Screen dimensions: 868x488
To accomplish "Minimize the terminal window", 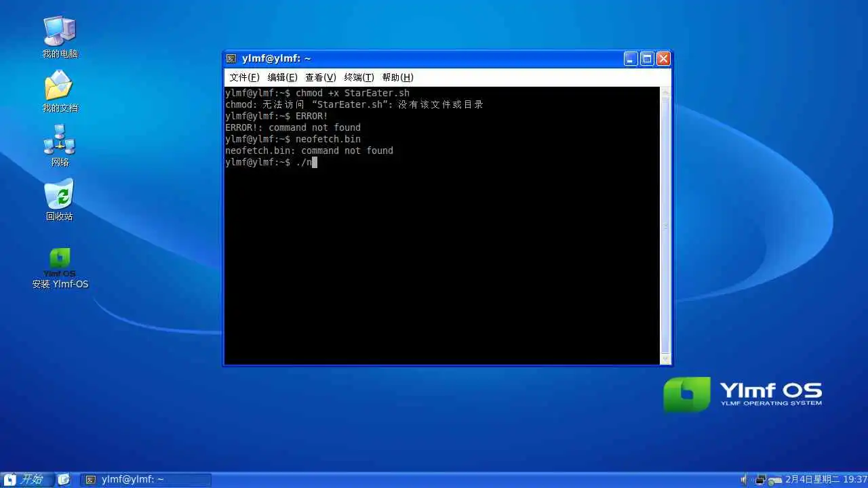I will 631,59.
